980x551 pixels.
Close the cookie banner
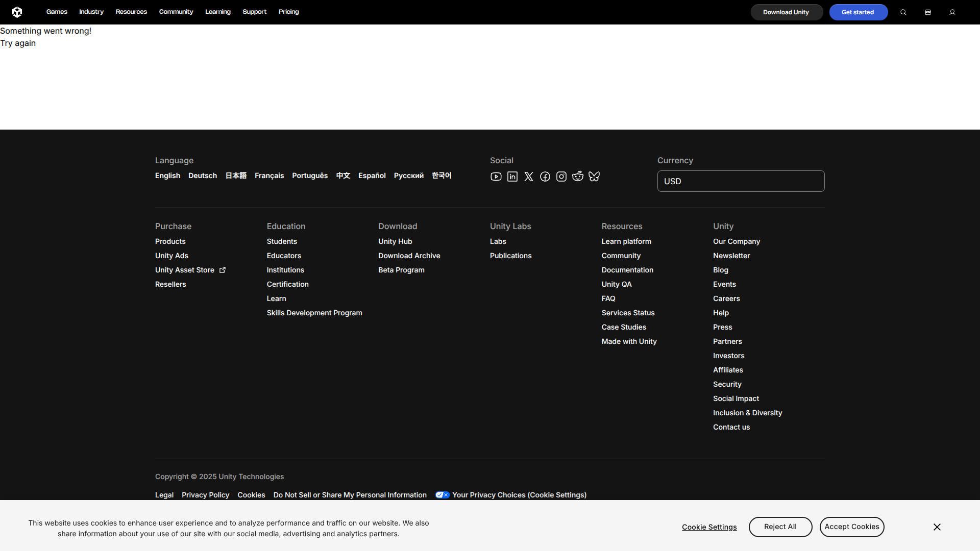coord(937,527)
